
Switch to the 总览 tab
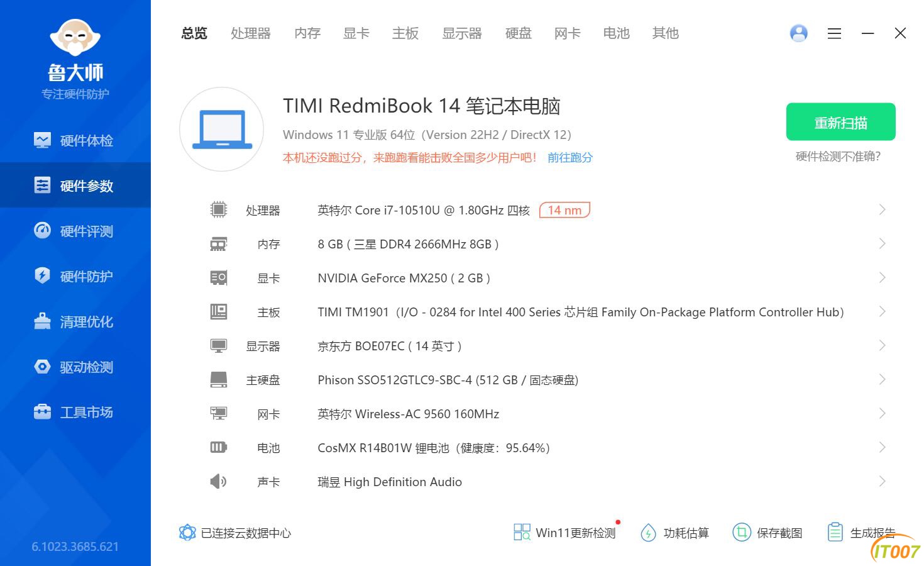coord(194,33)
